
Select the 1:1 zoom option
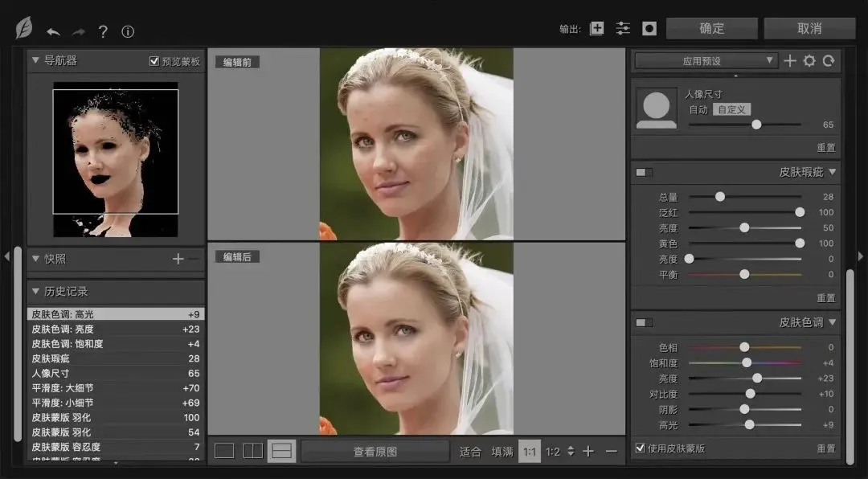[x=529, y=452]
